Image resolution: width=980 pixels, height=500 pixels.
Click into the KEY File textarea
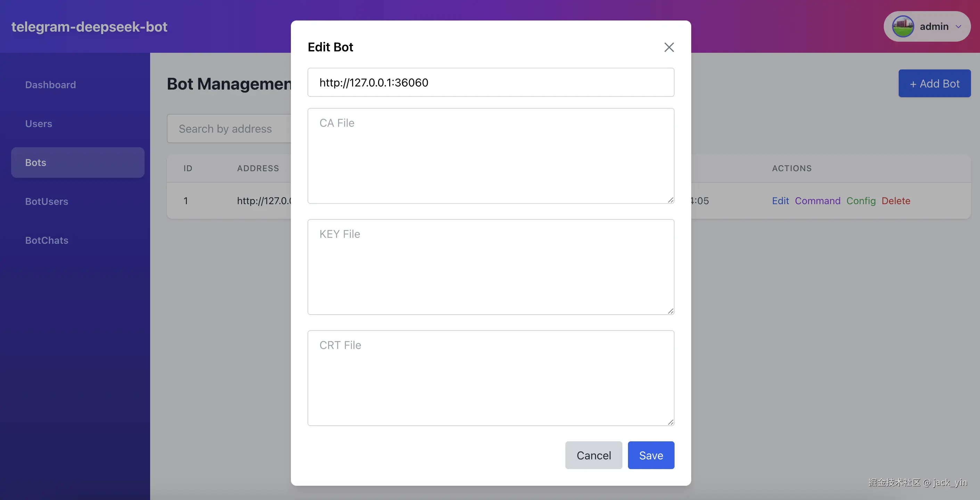(490, 267)
